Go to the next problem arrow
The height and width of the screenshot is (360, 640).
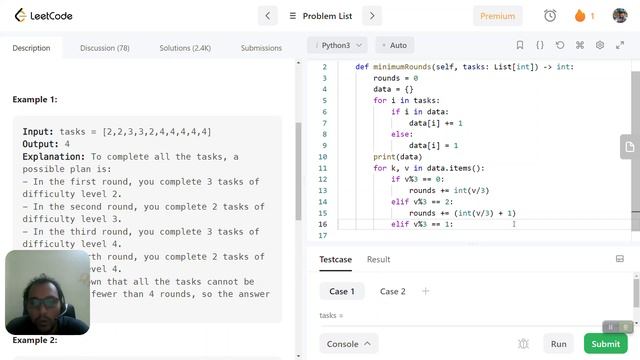tap(372, 16)
